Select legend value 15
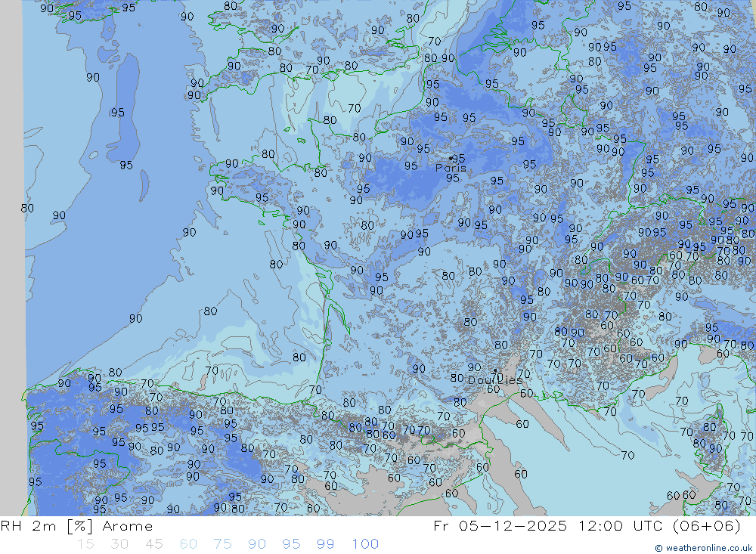The height and width of the screenshot is (554, 756). point(85,544)
